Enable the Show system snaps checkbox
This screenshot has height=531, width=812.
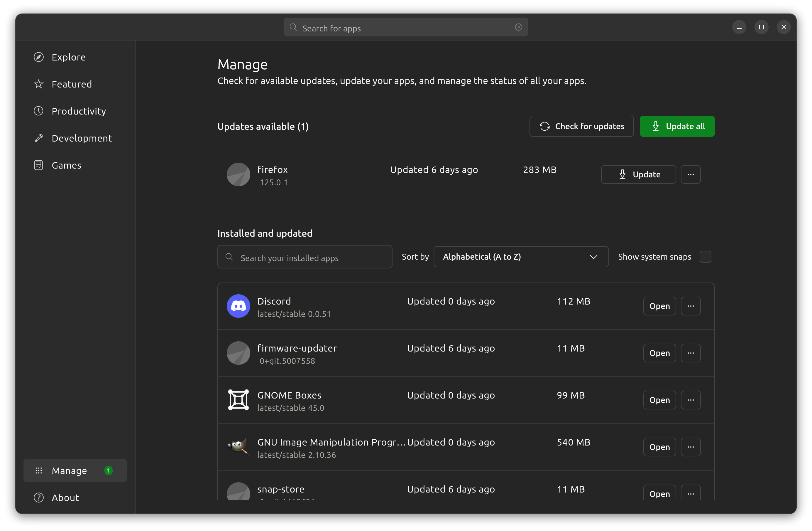coord(706,256)
